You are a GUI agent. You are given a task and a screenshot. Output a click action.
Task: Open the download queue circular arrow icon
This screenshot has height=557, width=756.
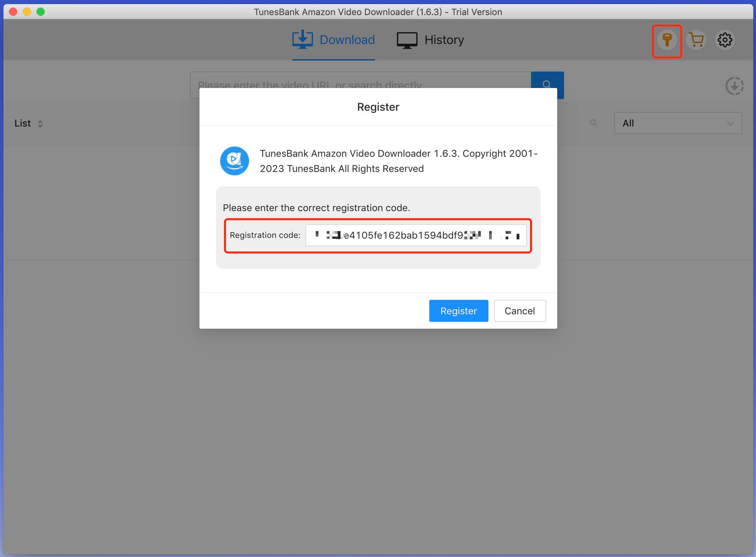pyautogui.click(x=734, y=86)
